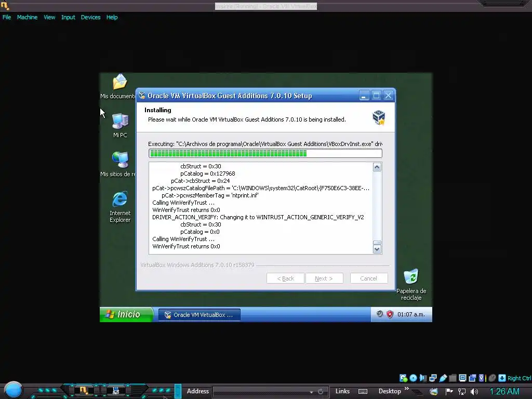Click the Address bar refresh icon
The image size is (532, 399).
[x=320, y=392]
